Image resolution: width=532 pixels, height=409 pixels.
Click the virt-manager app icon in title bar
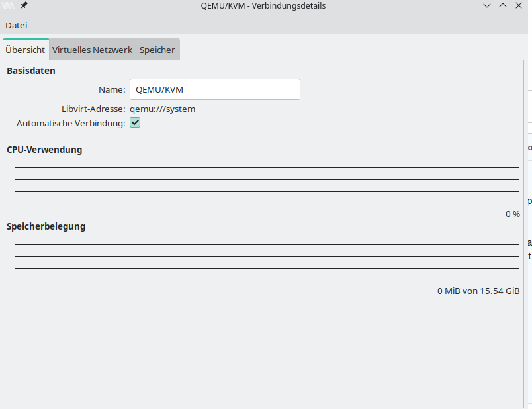click(x=8, y=5)
